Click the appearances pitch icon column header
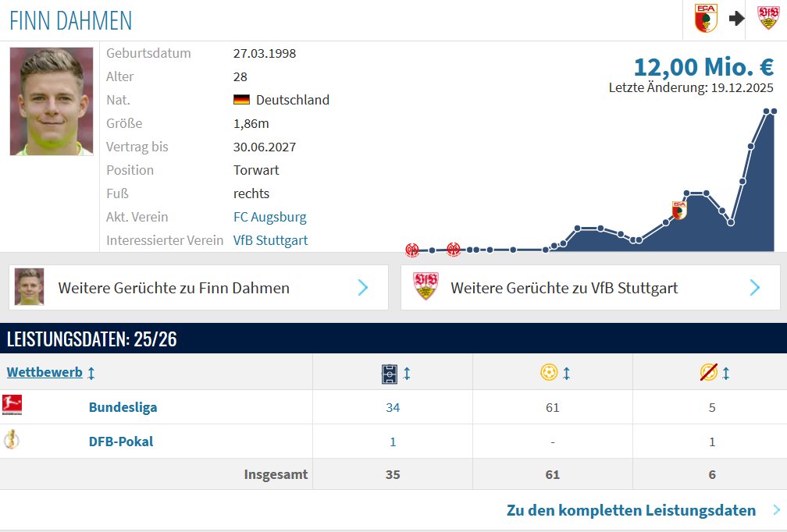 (x=390, y=374)
